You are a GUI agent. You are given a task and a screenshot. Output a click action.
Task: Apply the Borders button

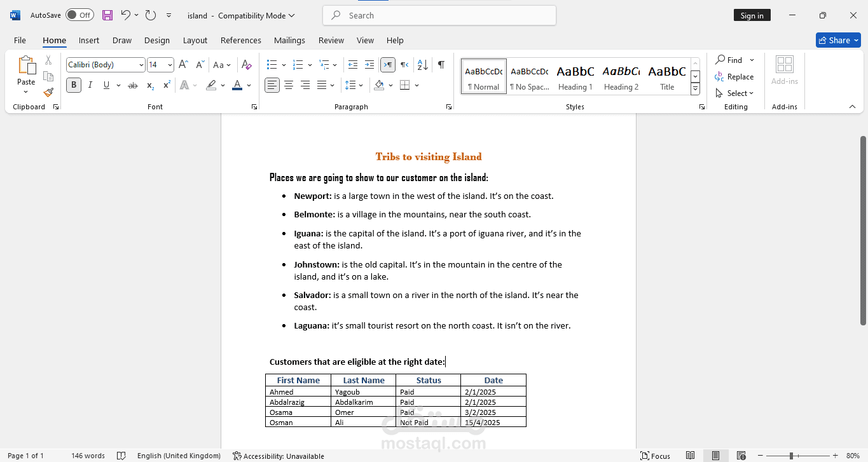point(405,85)
